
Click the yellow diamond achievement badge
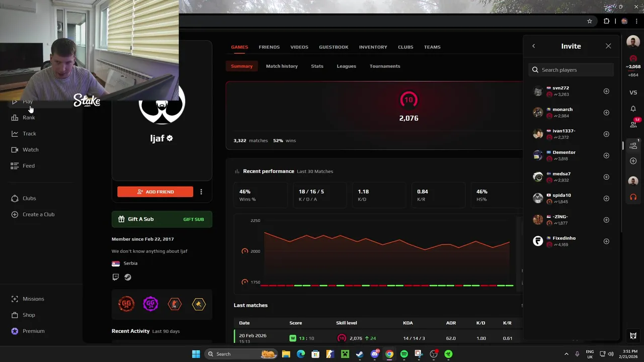coord(199,304)
